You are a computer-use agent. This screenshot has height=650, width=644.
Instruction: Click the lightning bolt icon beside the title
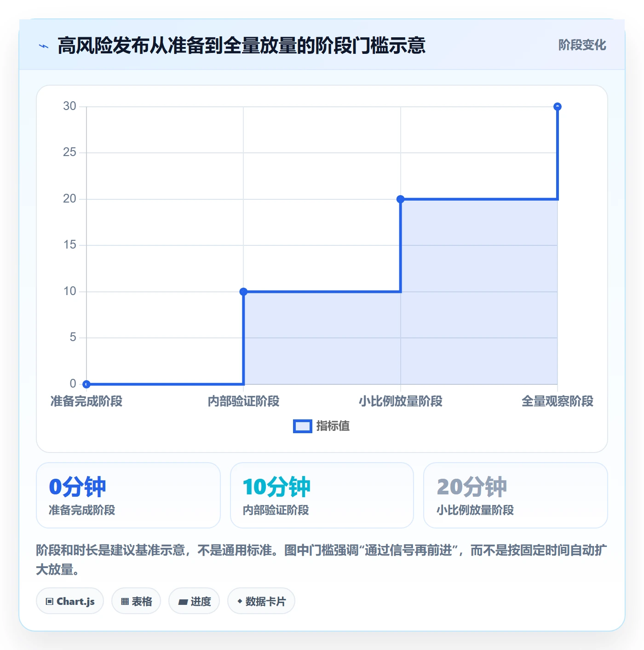(44, 46)
